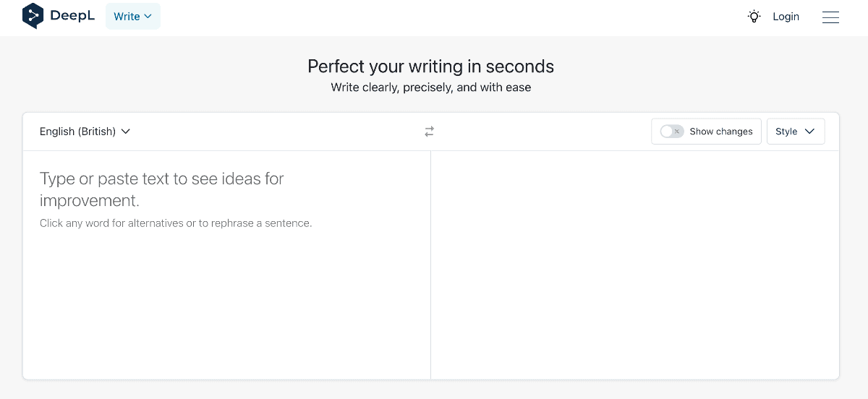Click the chevron beside English (British)
Viewport: 868px width, 399px height.
pyautogui.click(x=126, y=132)
